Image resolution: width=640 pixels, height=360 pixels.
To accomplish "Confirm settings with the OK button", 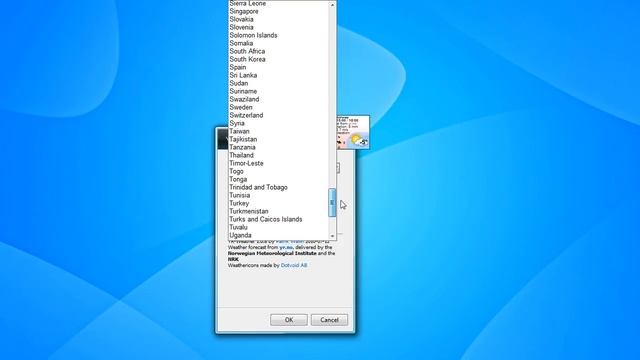I will (x=289, y=320).
